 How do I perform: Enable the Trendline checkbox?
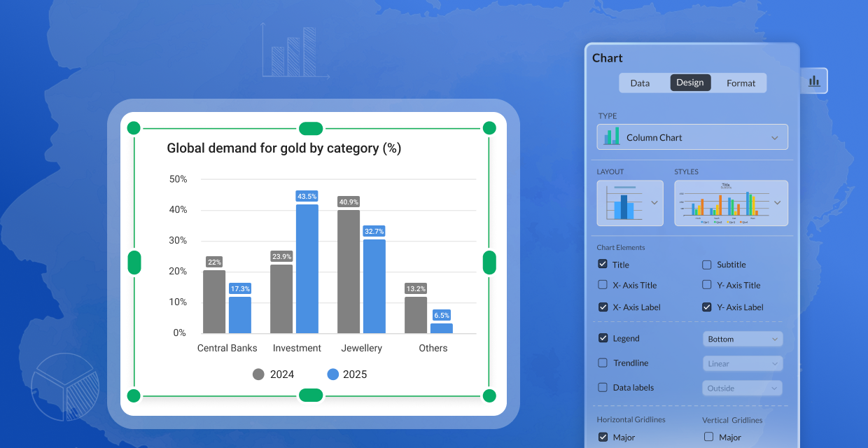[603, 363]
